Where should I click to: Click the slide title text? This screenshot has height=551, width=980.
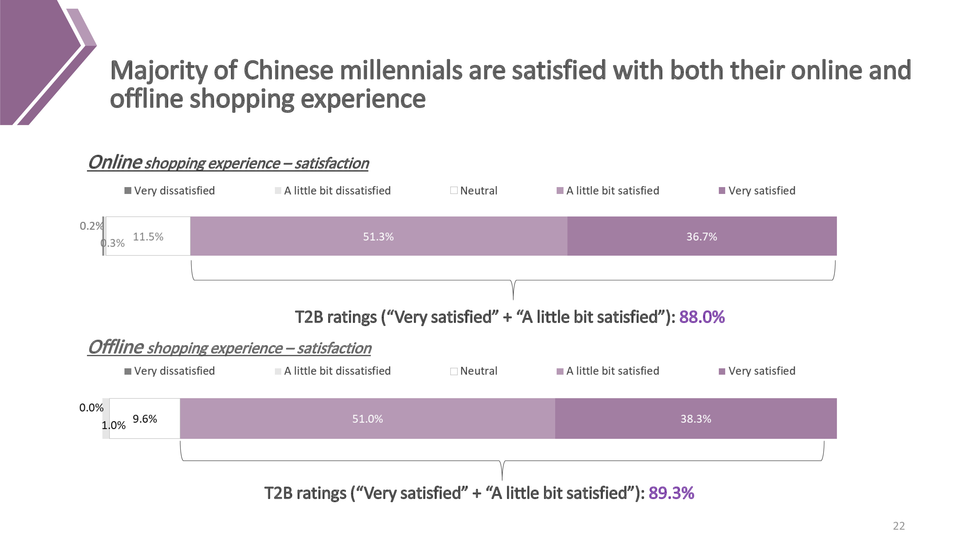pyautogui.click(x=511, y=84)
